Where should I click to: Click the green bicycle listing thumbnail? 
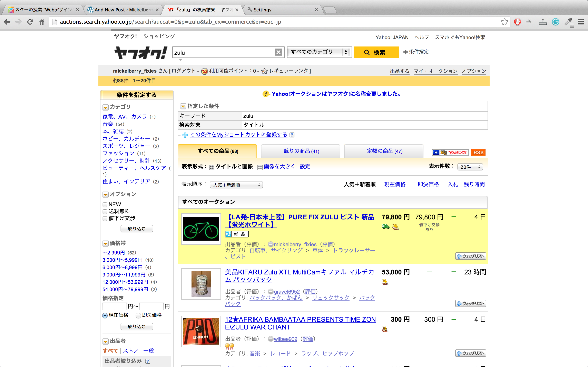tap(201, 229)
